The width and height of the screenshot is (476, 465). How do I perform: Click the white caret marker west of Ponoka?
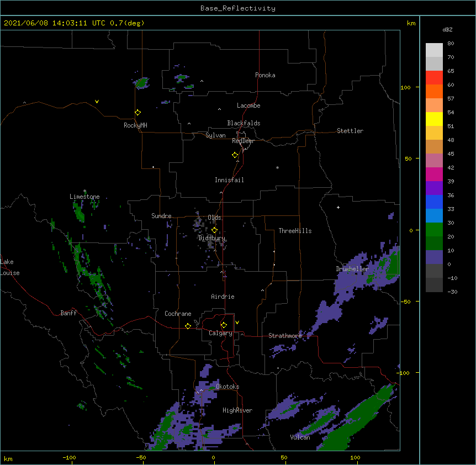click(x=202, y=81)
